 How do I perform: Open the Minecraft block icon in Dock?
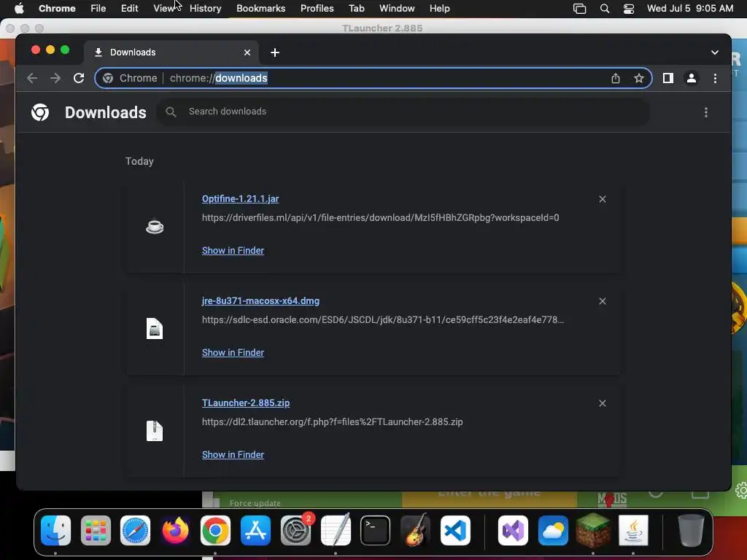click(593, 530)
